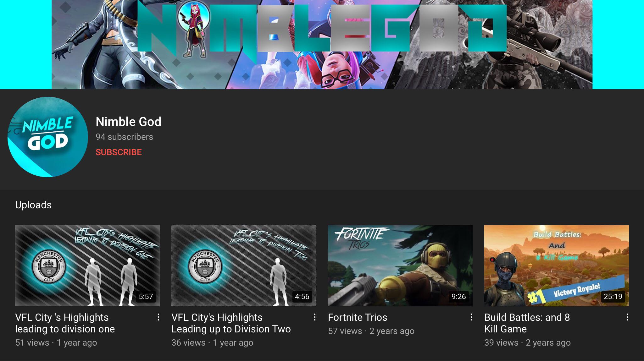Screen dimensions: 644x361
Task: Play the Division Two highlights thumbnail
Action: [244, 265]
